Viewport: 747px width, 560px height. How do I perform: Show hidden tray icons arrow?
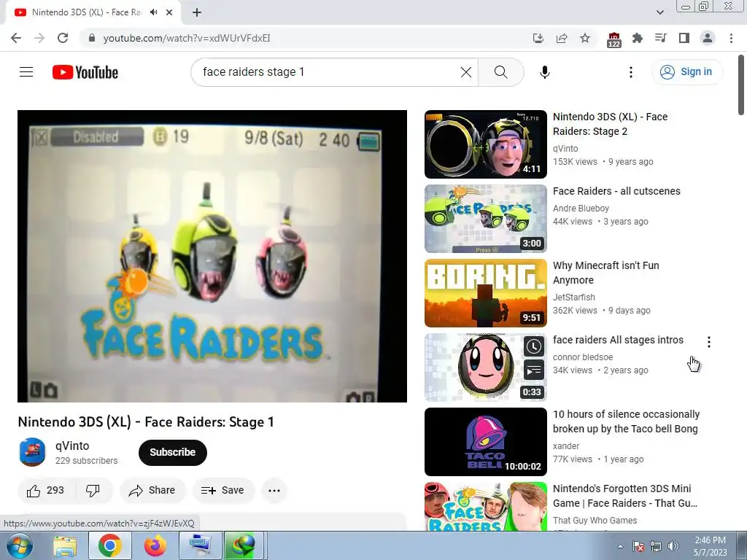click(620, 546)
